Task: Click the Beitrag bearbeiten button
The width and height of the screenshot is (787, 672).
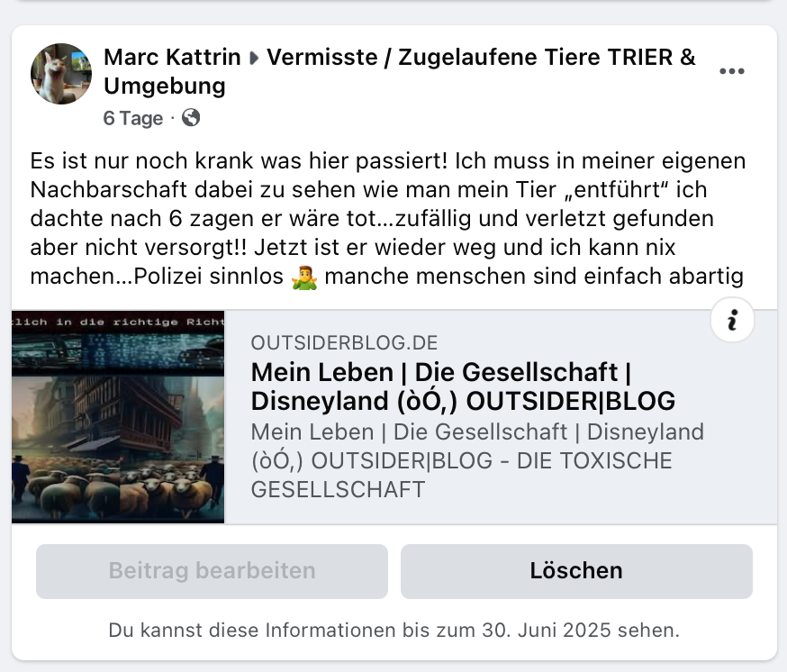Action: [212, 571]
